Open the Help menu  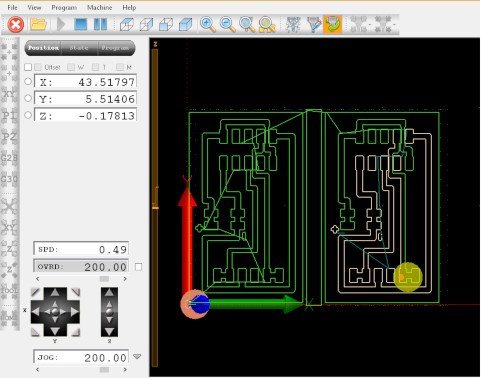click(x=129, y=7)
